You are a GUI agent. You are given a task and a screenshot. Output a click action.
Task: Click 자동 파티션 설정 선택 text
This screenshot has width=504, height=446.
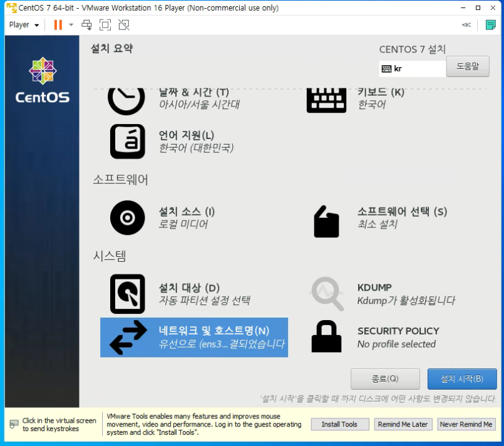pos(205,300)
